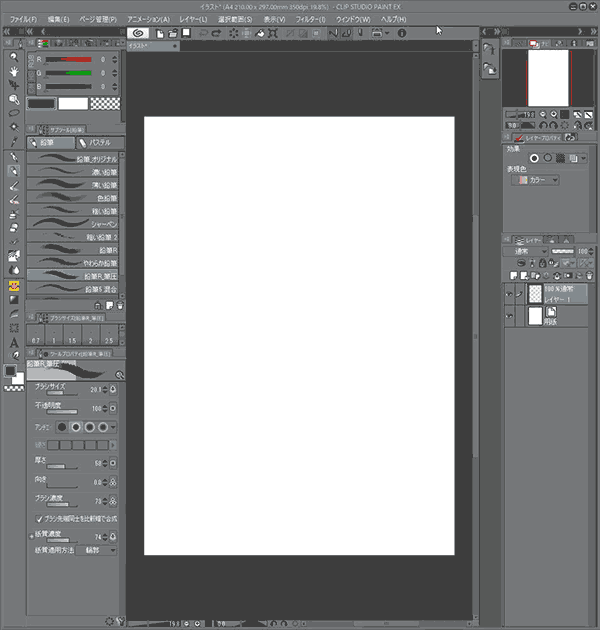600x630 pixels.
Task: Delete layer with the trash icon in layer panel
Action: (x=589, y=276)
